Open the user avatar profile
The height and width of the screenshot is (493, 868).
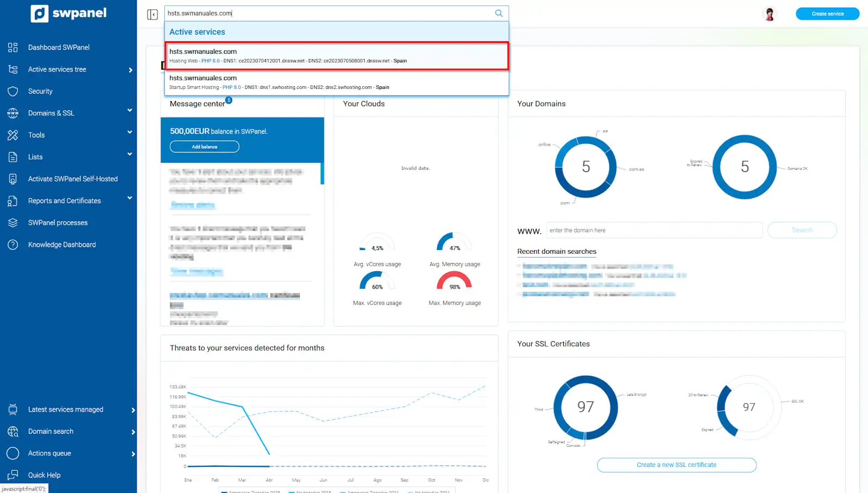coord(769,14)
